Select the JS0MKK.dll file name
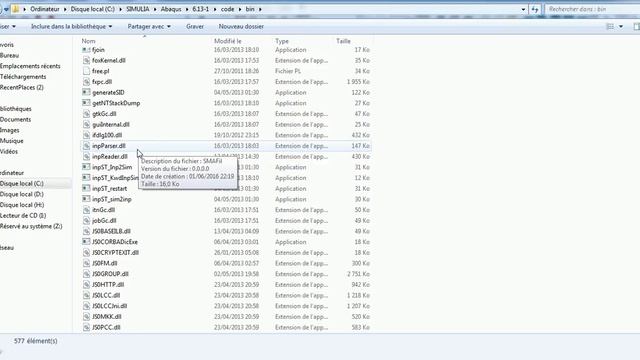This screenshot has height=360, width=640. (107, 317)
